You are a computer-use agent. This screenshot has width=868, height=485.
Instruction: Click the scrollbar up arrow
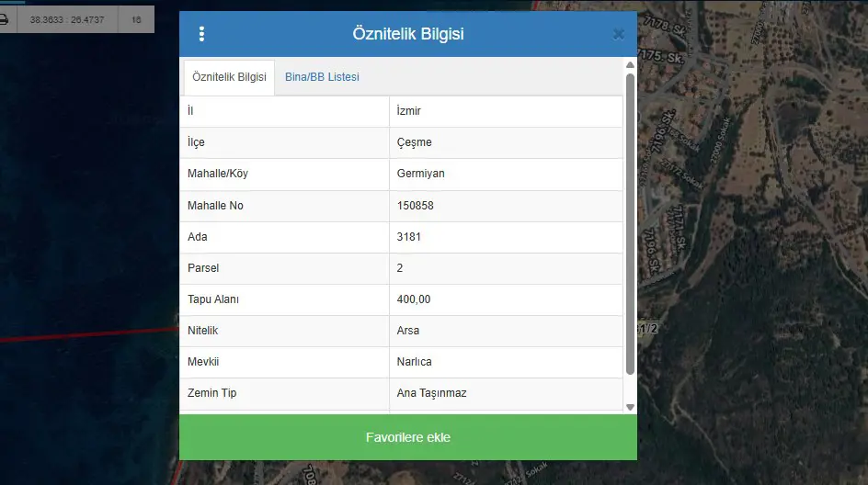630,65
